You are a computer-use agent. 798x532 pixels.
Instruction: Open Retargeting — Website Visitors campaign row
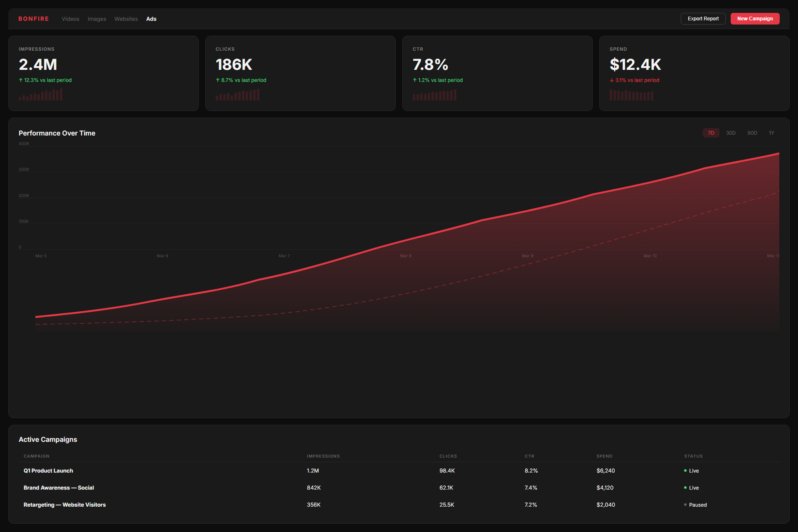click(64, 505)
